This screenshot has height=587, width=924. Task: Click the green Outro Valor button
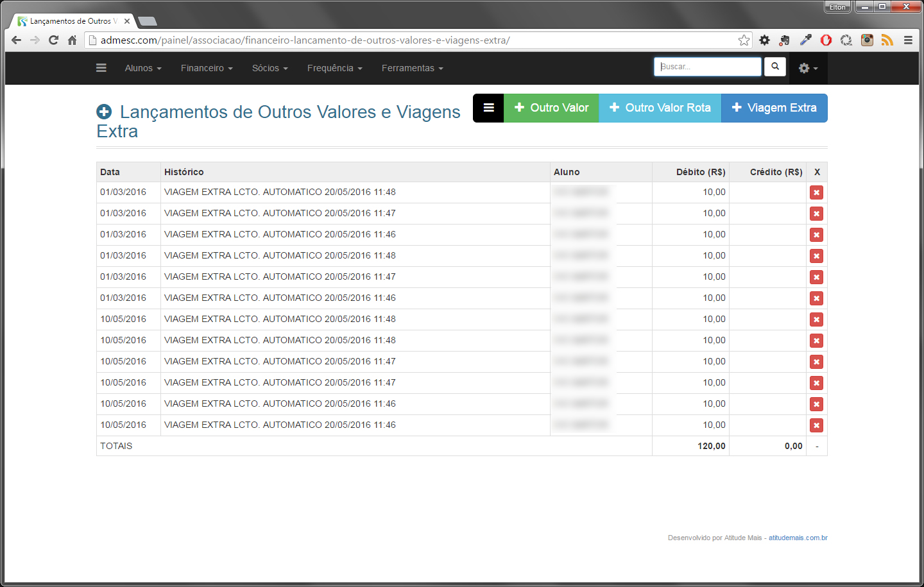(551, 108)
